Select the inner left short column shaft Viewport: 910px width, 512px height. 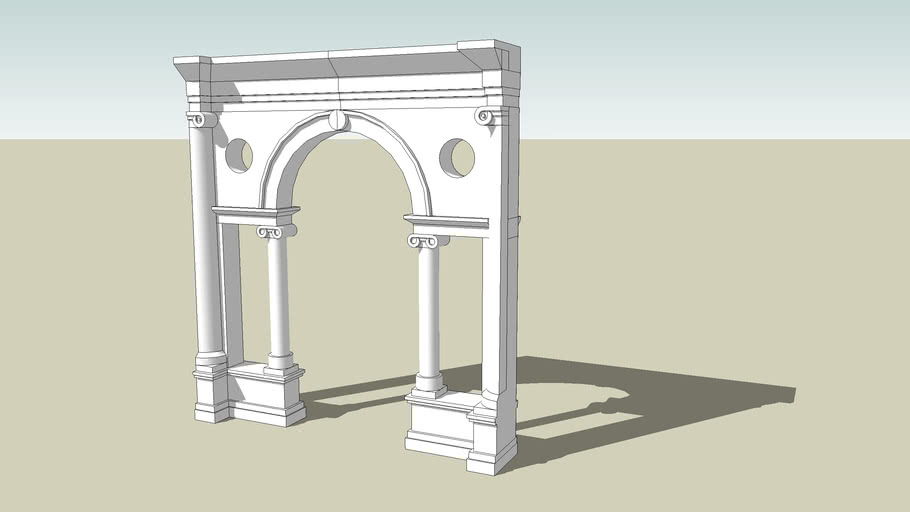(x=278, y=295)
